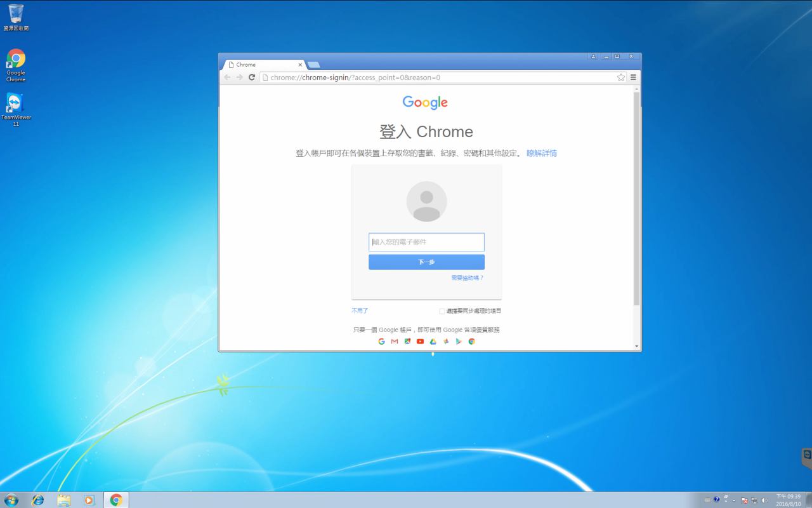This screenshot has height=508, width=812.
Task: Click the Google Play service icon
Action: (x=459, y=342)
